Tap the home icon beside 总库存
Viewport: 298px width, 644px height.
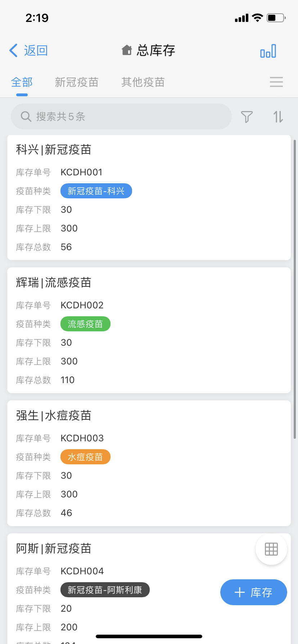127,50
